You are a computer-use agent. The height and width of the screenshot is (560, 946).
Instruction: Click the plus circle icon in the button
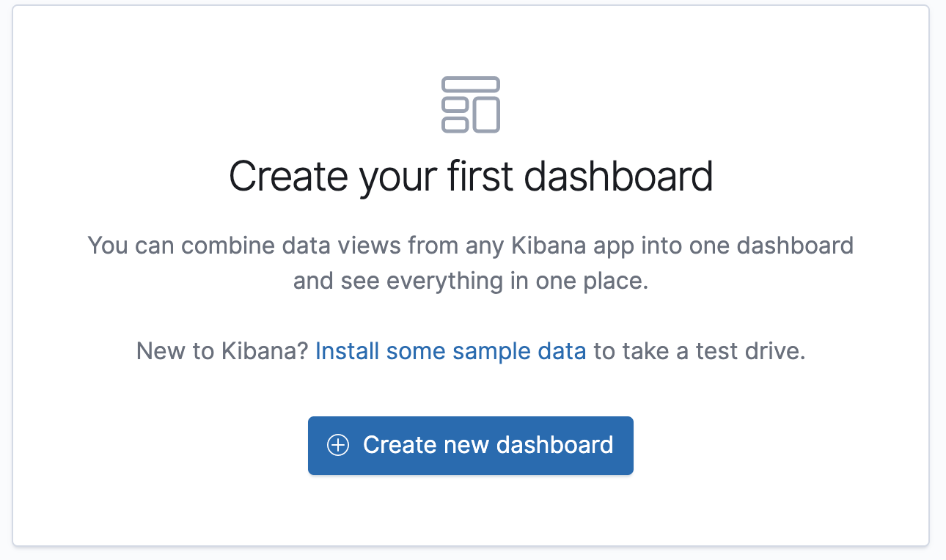pos(338,445)
